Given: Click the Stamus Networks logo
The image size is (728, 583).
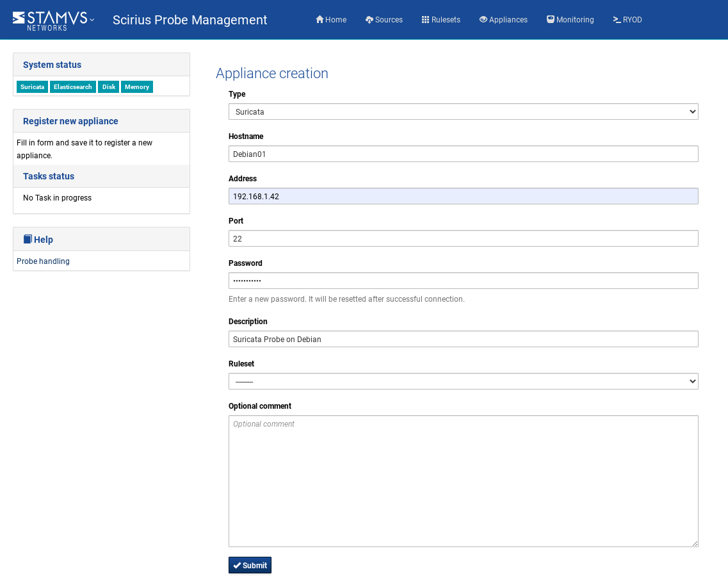Looking at the screenshot, I should pyautogui.click(x=49, y=20).
